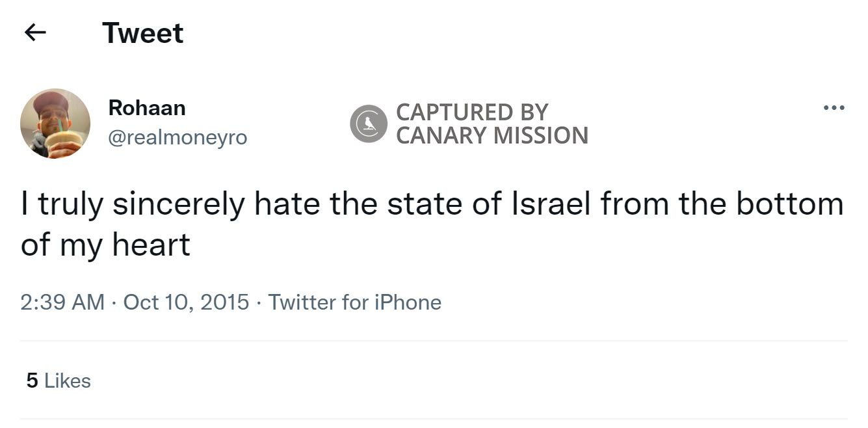Viewport: 868px width, 428px height.
Task: Select the Oct 10, 2015 date
Action: pos(186,302)
